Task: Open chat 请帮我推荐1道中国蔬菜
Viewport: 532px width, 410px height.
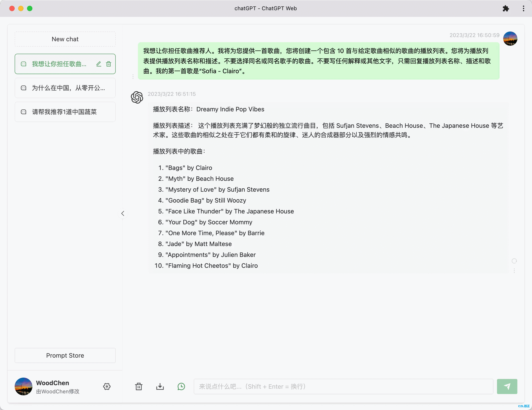Action: point(65,112)
